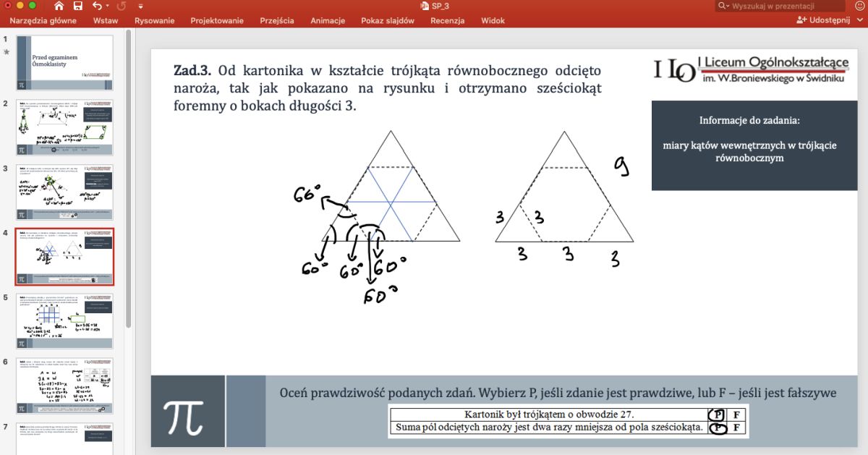Viewport: 868px width, 455px height.
Task: Click the search magnifier icon
Action: [723, 6]
